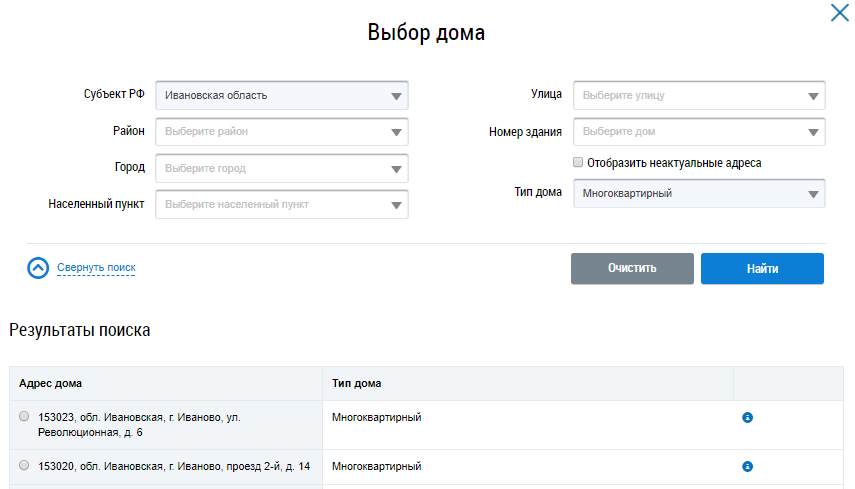This screenshot has height=489, width=855.
Task: Collapse search using the circular chevron icon
Action: click(38, 268)
